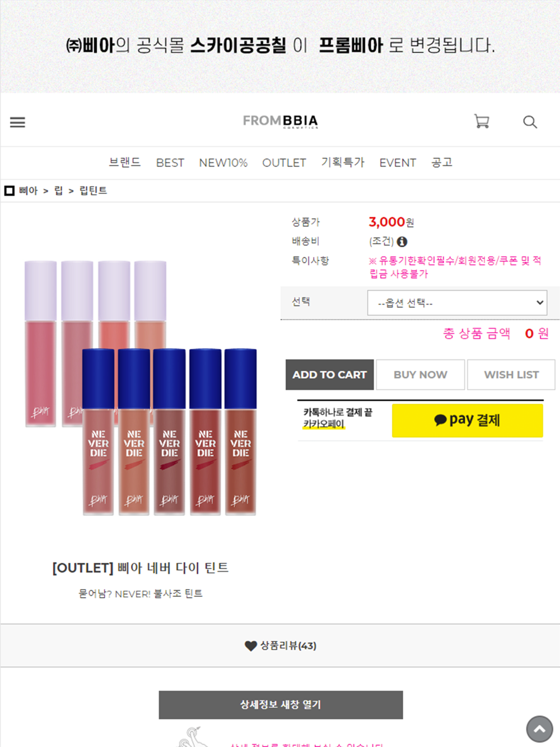Click 립틴트 breadcrumb link

coord(93,190)
